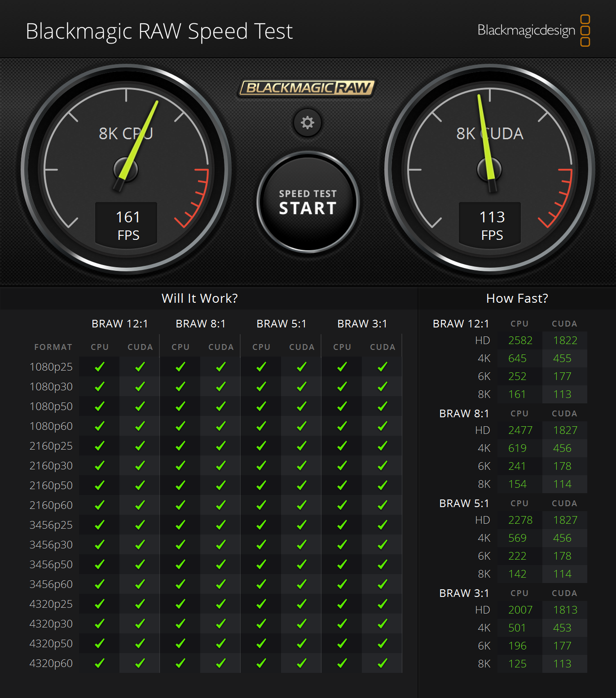Select the 3456p50 format row label

pyautogui.click(x=51, y=565)
